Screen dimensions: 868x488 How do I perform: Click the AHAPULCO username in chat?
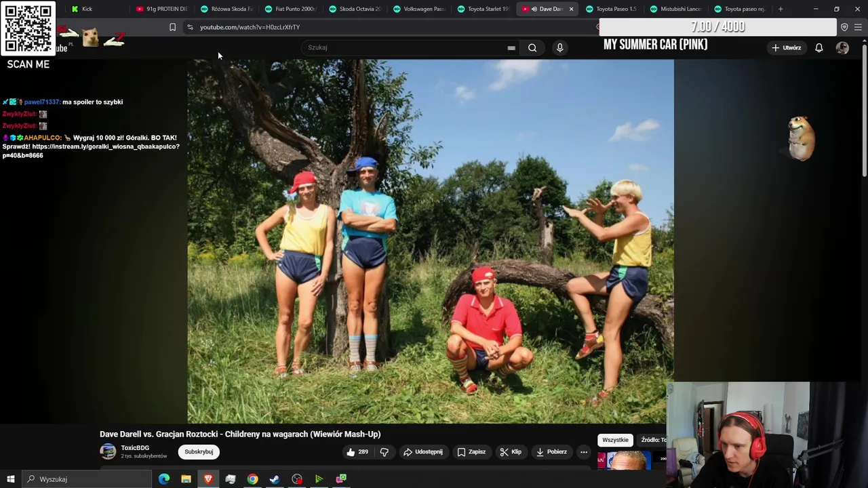(x=43, y=138)
